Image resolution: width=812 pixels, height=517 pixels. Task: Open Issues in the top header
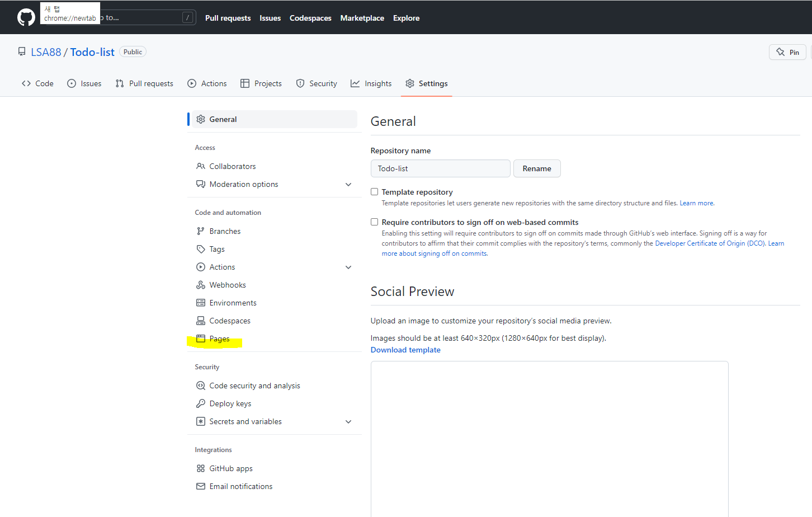point(270,18)
